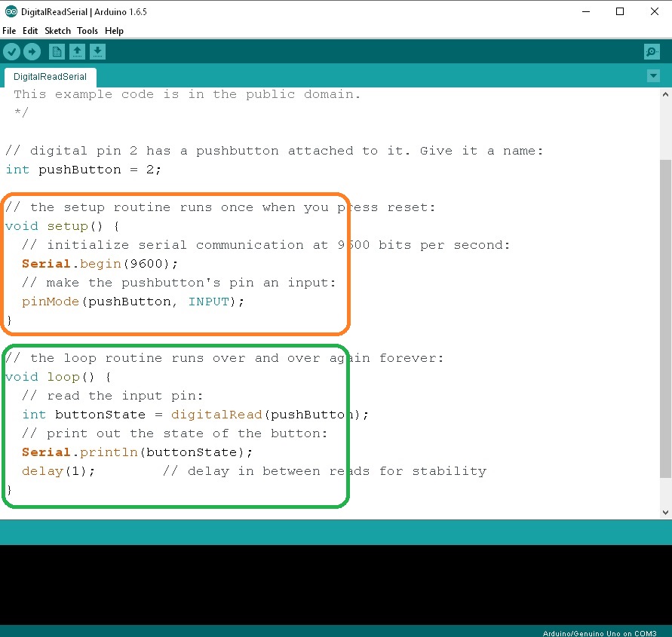Click on 'void setup() {' line
The image size is (672, 637).
click(63, 226)
